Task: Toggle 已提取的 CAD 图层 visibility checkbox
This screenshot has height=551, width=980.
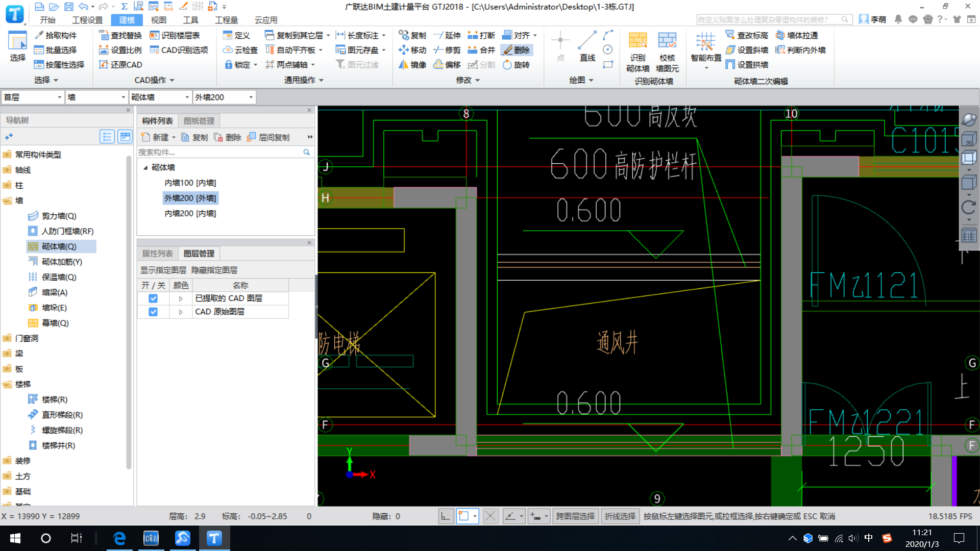Action: pyautogui.click(x=153, y=298)
